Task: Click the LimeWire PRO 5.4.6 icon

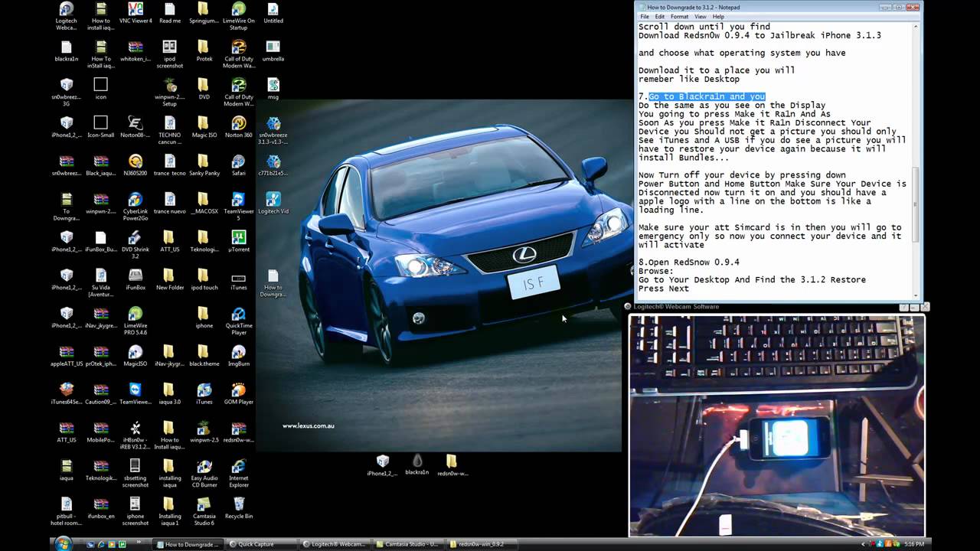Action: (x=136, y=321)
